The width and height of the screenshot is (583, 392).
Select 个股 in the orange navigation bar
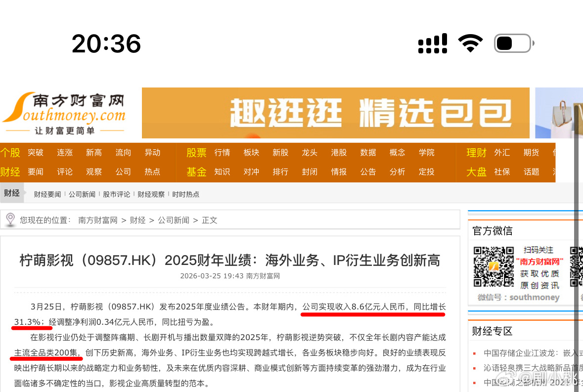coord(10,152)
